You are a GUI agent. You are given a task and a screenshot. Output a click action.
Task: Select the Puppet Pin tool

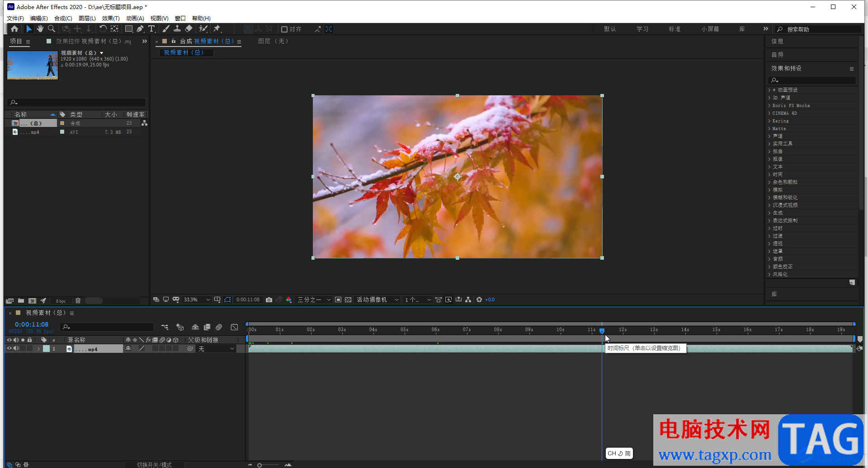(217, 29)
